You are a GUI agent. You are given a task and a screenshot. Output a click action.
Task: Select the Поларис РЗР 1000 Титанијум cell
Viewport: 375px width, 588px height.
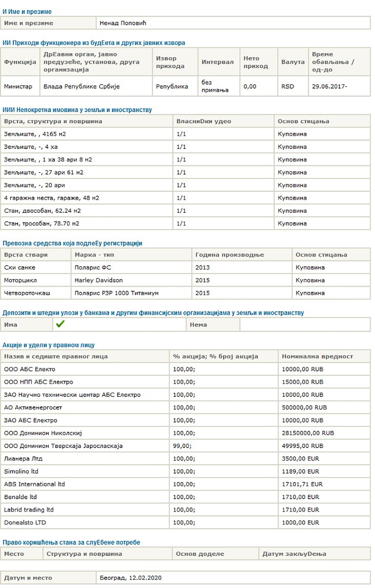click(x=131, y=293)
